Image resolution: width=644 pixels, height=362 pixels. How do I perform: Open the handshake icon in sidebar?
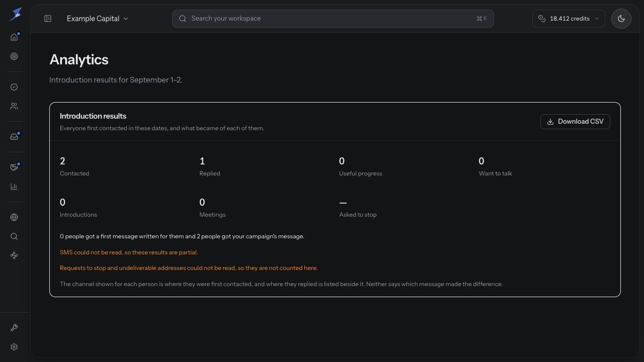(14, 167)
